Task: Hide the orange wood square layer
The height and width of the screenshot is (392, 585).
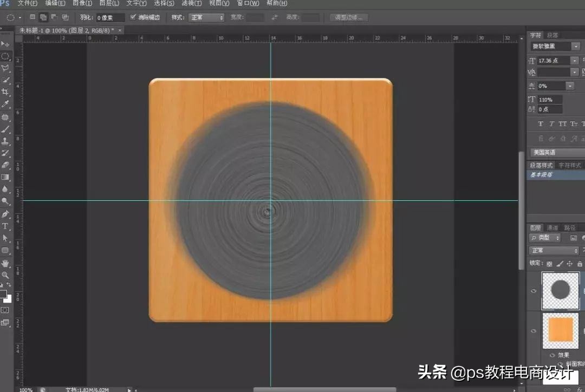Action: click(534, 331)
